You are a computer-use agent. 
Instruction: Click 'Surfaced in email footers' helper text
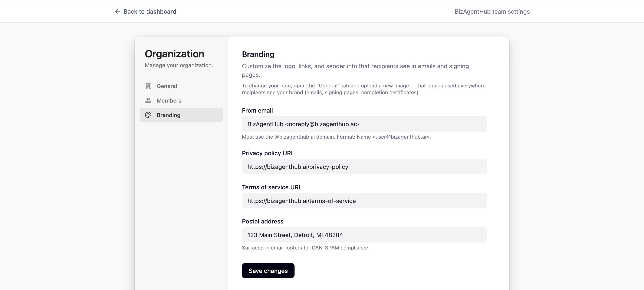coord(306,248)
